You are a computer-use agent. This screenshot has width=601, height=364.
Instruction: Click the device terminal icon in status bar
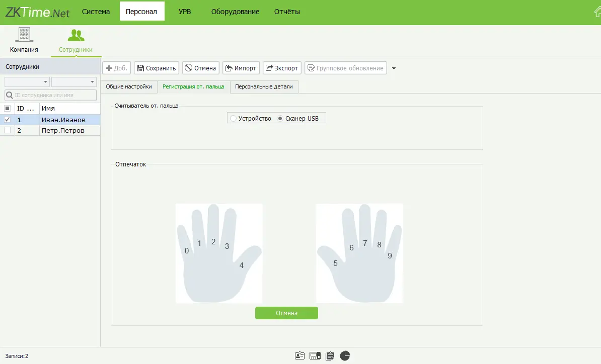point(315,356)
